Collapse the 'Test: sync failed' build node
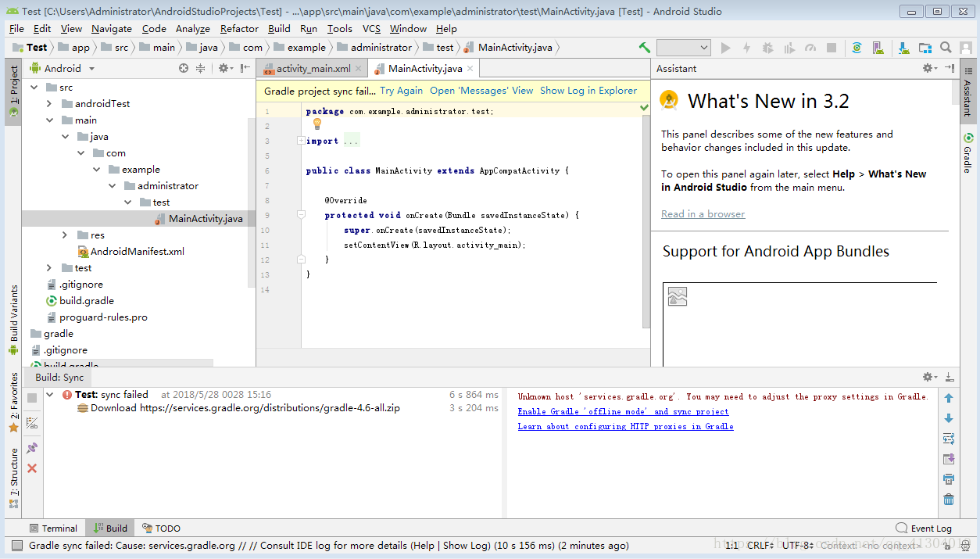Image resolution: width=980 pixels, height=559 pixels. click(50, 395)
